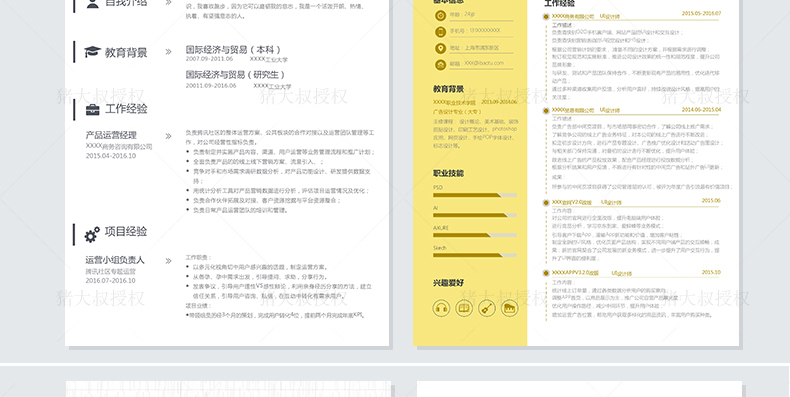Click the date 2015.04-2016.10
This screenshot has height=397, width=790.
110,156
